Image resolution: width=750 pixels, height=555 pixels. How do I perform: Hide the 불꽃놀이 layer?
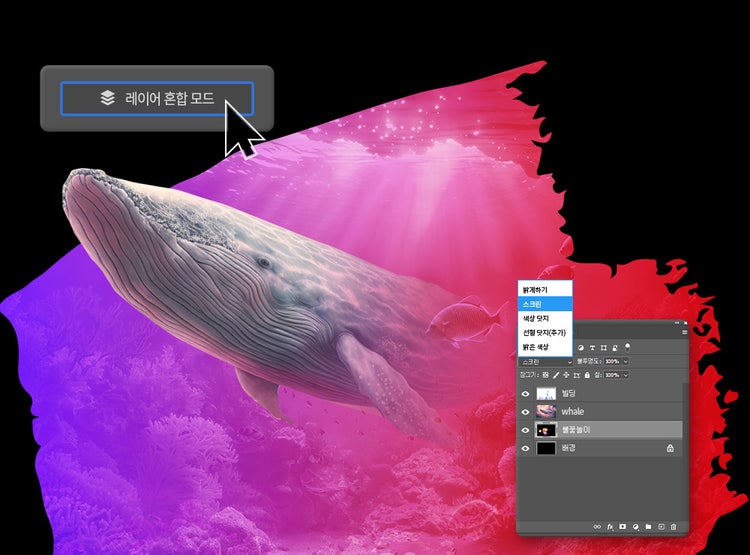pyautogui.click(x=526, y=430)
